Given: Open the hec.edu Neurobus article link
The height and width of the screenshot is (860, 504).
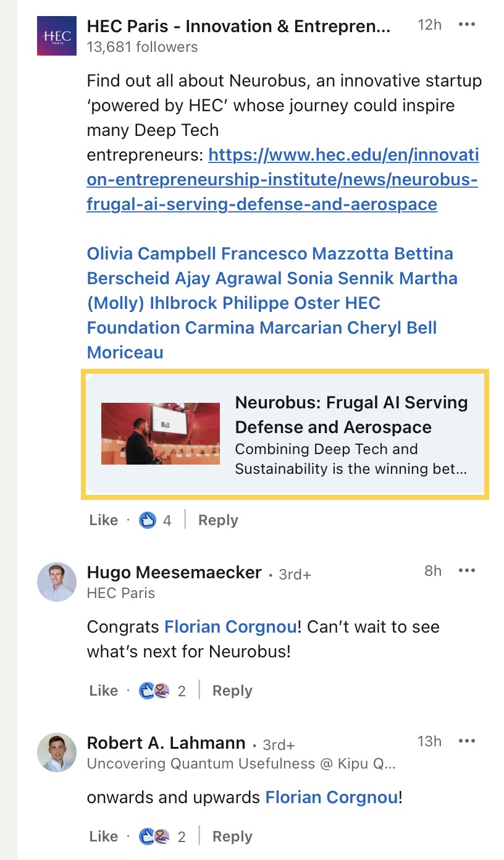Looking at the screenshot, I should click(x=282, y=180).
